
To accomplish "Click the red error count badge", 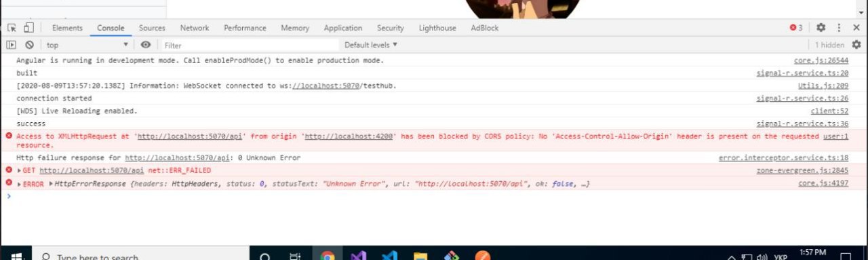I will (x=796, y=28).
